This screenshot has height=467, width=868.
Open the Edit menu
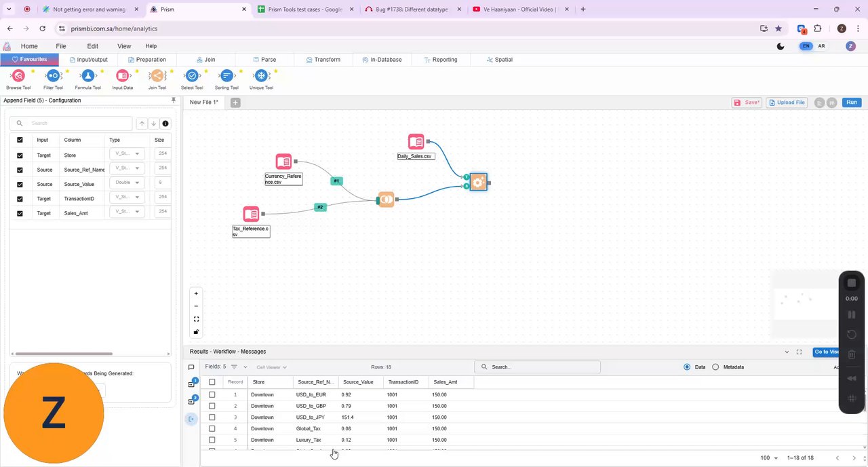92,46
